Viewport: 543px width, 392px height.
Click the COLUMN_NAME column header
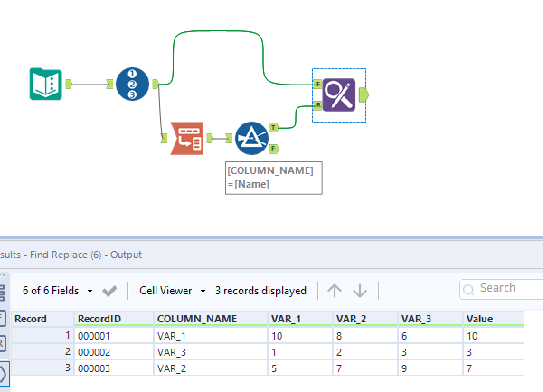(x=197, y=319)
